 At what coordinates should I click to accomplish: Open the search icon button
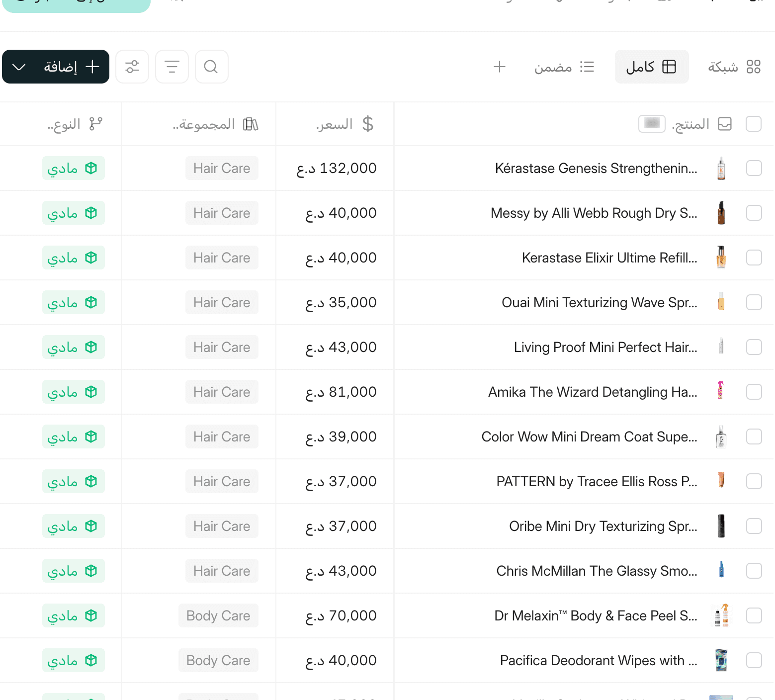pos(211,67)
